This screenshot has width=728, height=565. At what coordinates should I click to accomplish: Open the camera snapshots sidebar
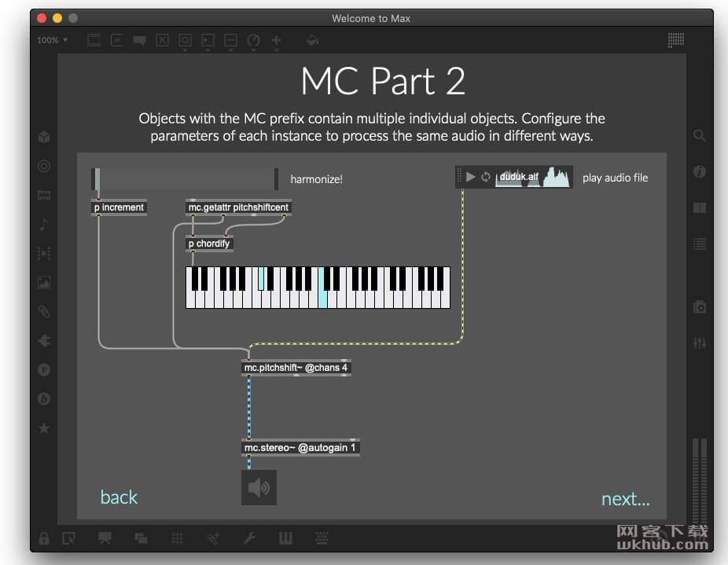699,307
